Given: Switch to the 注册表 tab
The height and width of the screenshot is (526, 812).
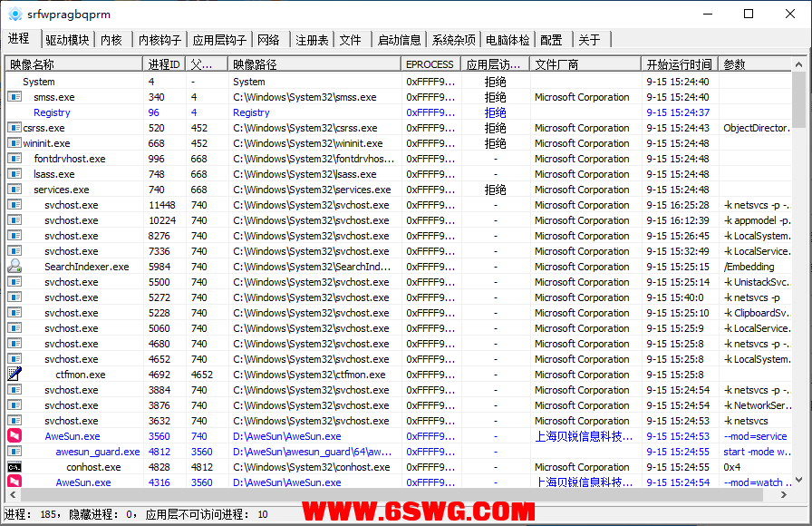Looking at the screenshot, I should [x=312, y=40].
